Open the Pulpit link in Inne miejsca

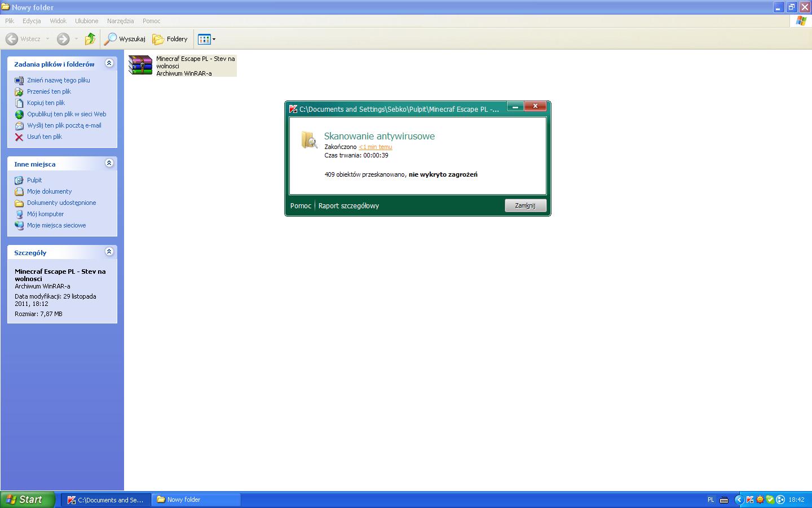[34, 180]
